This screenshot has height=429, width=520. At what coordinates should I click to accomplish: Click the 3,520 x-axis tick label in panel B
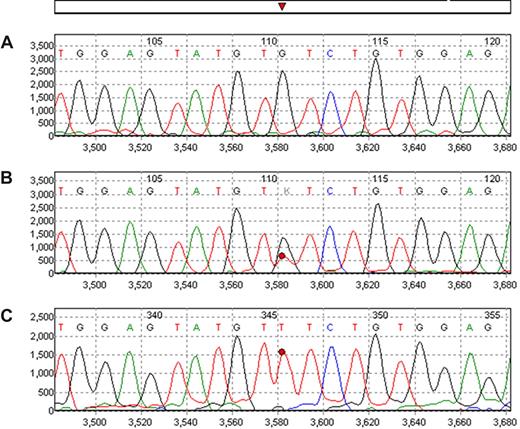[x=141, y=285]
